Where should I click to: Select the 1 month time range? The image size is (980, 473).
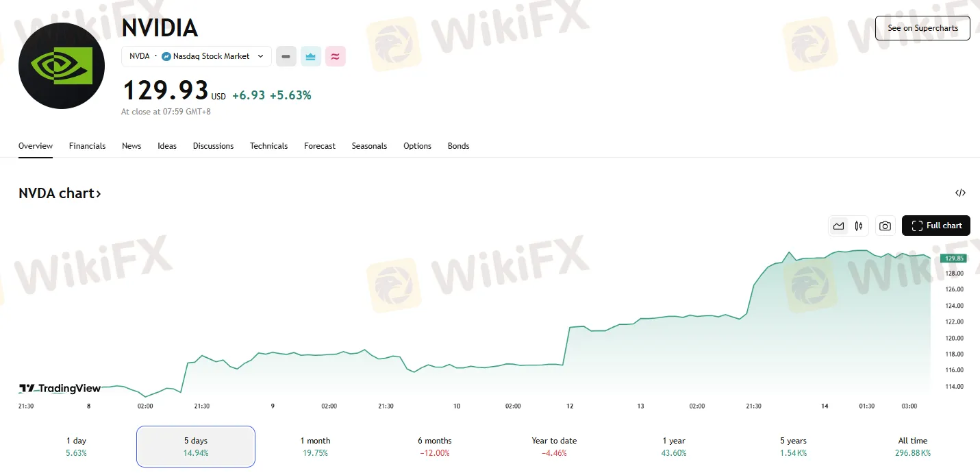pos(315,446)
